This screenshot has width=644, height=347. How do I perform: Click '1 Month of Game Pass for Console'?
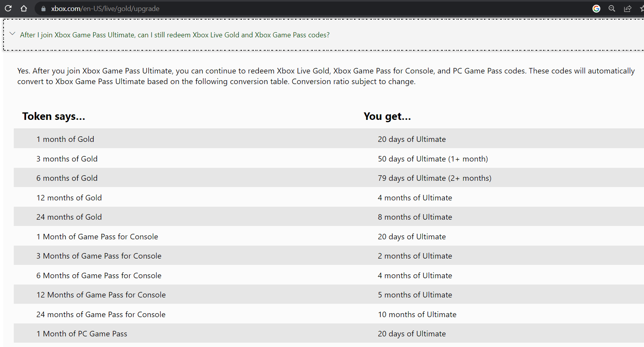(97, 237)
